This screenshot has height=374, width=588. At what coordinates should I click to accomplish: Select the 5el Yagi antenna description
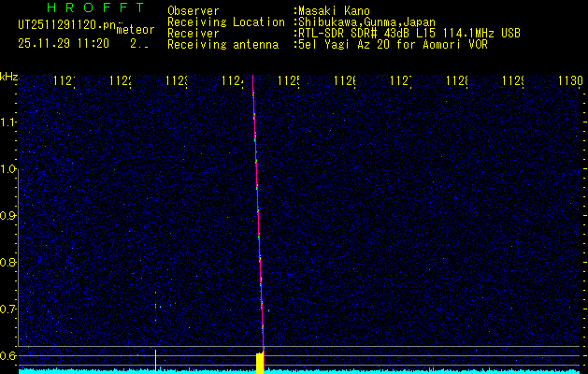point(393,44)
